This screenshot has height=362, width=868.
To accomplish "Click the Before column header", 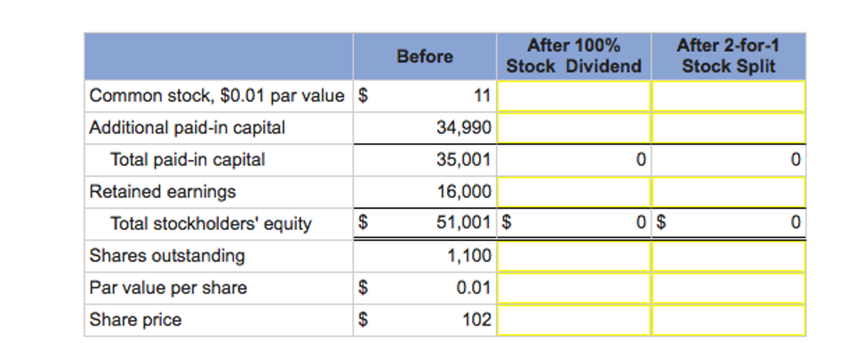I will tap(425, 56).
